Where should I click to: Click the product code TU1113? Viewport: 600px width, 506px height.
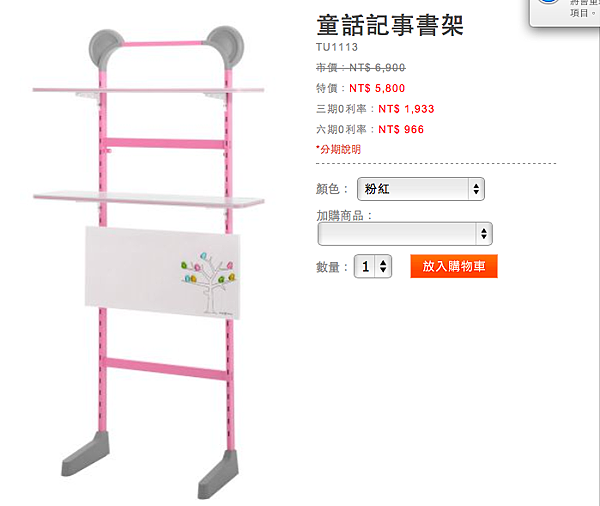click(x=337, y=47)
